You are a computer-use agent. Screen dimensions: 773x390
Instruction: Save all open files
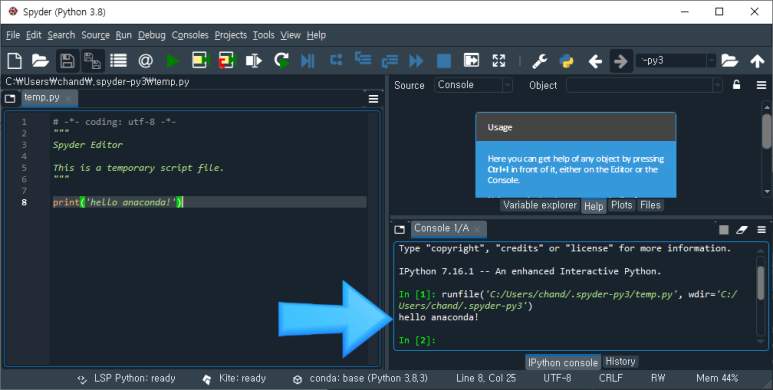(92, 61)
